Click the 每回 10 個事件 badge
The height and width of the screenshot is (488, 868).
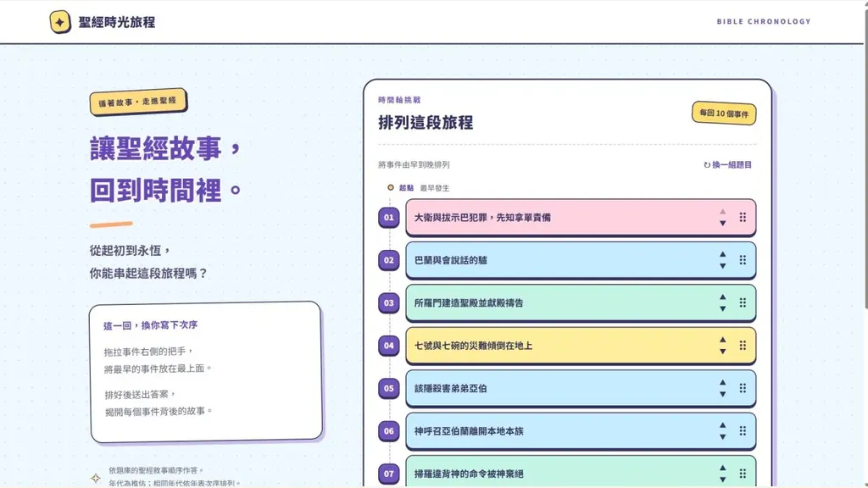pyautogui.click(x=724, y=114)
